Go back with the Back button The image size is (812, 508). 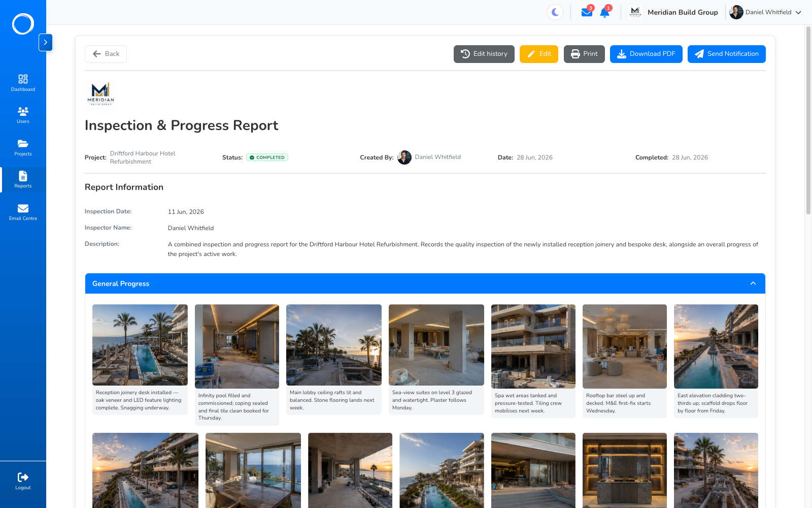pos(106,54)
